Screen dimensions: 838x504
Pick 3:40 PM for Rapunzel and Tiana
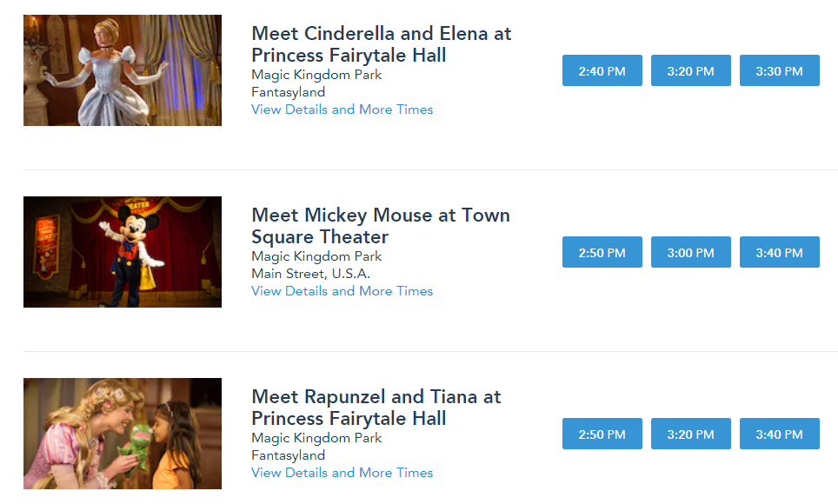[780, 434]
